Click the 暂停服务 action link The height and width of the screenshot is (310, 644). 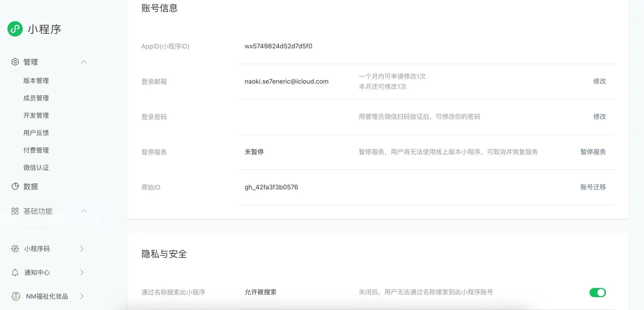[x=593, y=152]
